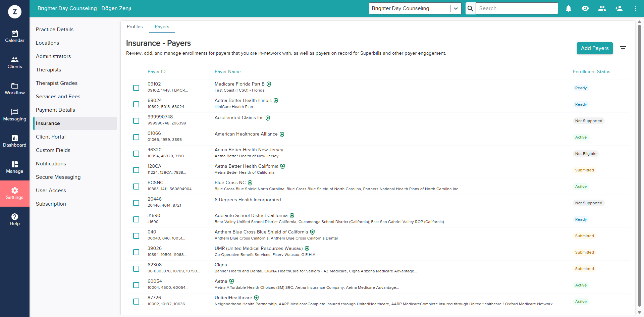Click the search magnifier icon

click(470, 8)
